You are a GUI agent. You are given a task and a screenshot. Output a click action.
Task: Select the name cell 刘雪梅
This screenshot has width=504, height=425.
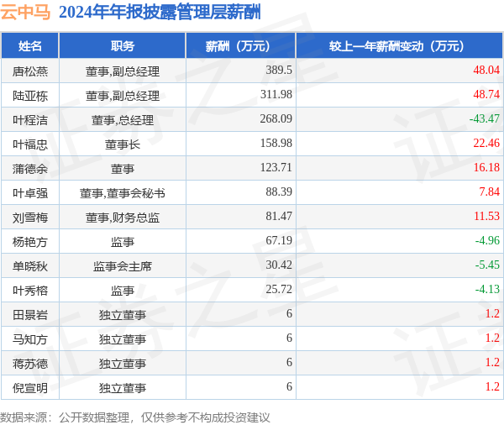click(x=30, y=218)
